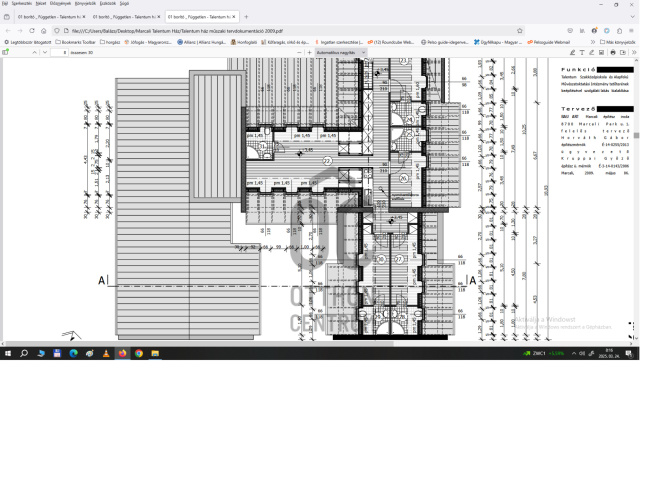
Task: Click the PDF save/download icon
Action: [624, 52]
